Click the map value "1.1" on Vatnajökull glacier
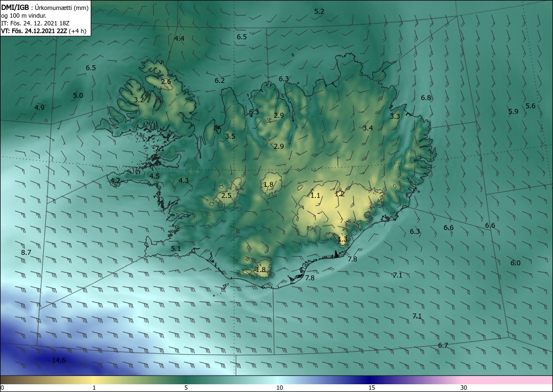The image size is (553, 392). point(315,195)
